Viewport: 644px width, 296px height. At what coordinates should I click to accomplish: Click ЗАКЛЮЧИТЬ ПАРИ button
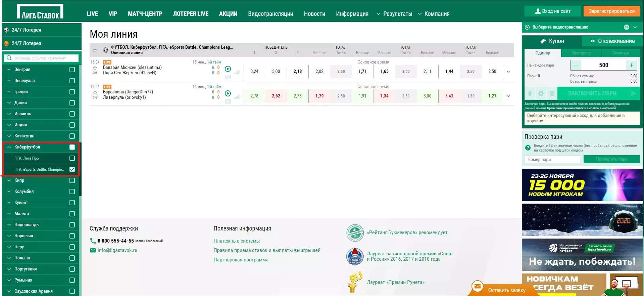point(599,93)
